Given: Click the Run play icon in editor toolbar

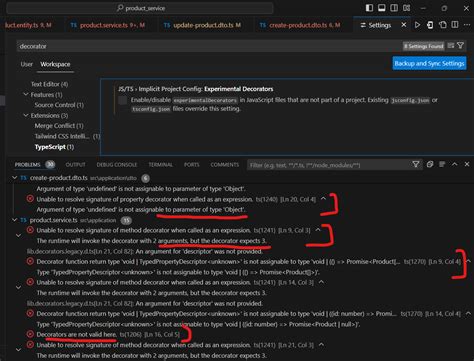Looking at the screenshot, I should tap(417, 25).
